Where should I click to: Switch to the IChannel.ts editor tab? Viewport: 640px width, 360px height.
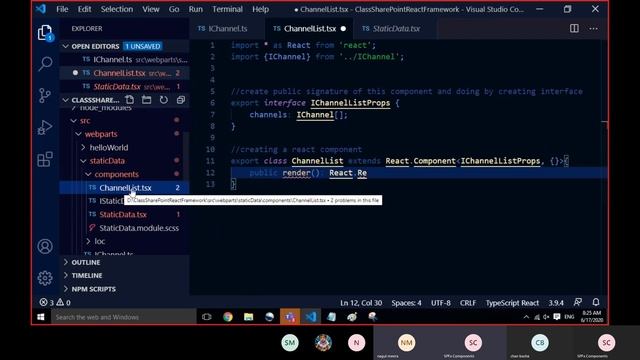(227, 29)
